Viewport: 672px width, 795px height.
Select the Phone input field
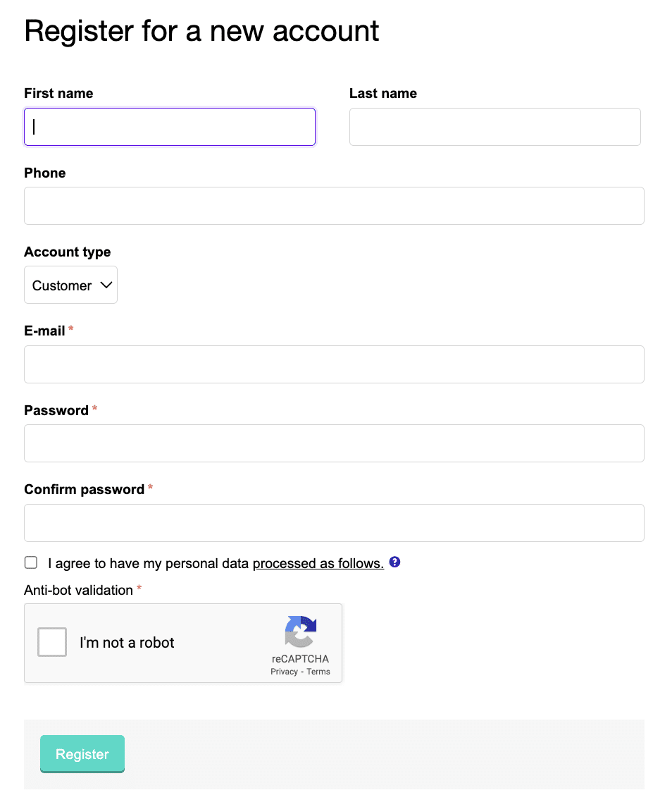pyautogui.click(x=334, y=206)
